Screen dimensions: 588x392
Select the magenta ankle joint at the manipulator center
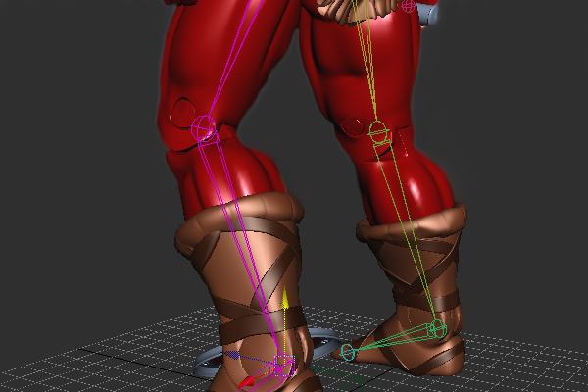coord(284,365)
